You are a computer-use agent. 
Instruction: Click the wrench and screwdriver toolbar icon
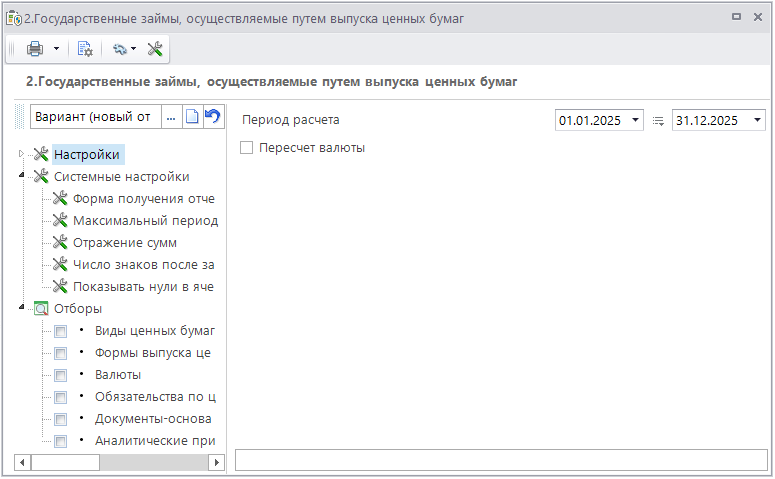(x=155, y=48)
